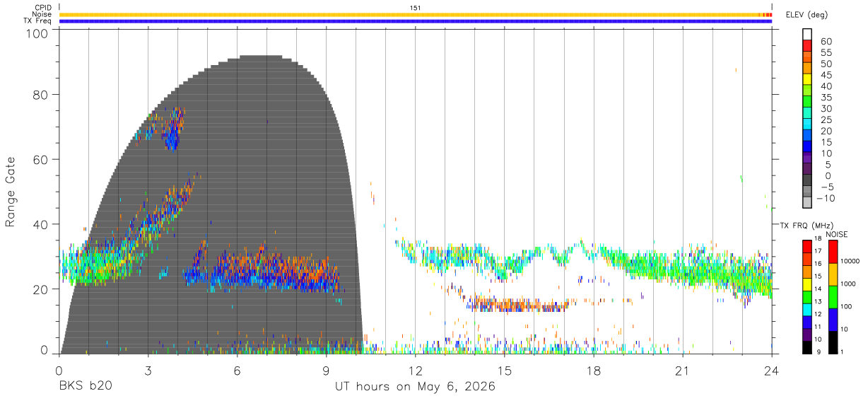Select the black NOISE swatch between 1 and 10
This screenshot has width=868, height=401.
(833, 341)
